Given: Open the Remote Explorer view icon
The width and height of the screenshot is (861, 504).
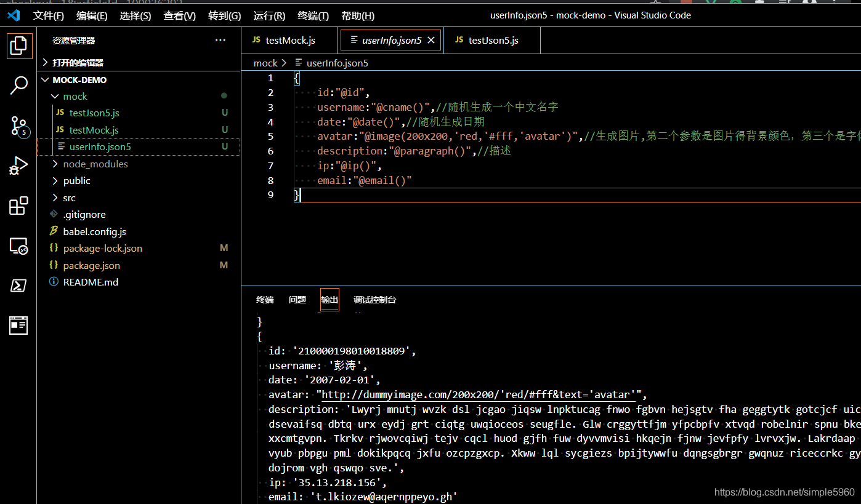Looking at the screenshot, I should [x=18, y=246].
